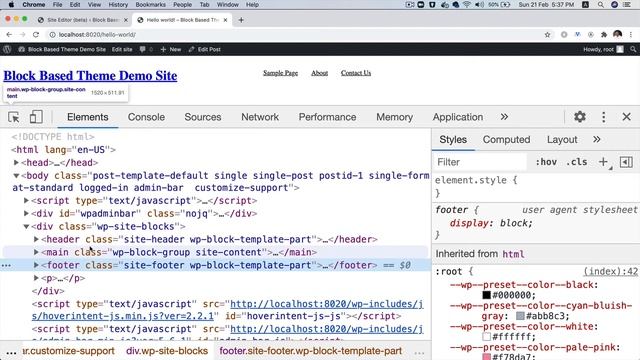Click Edit site in the admin bar
Screen dimensions: 640x360
(x=122, y=49)
